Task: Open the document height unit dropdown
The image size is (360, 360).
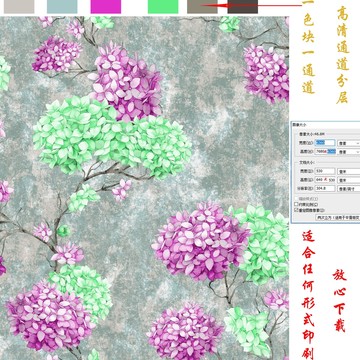Action: tap(349, 180)
